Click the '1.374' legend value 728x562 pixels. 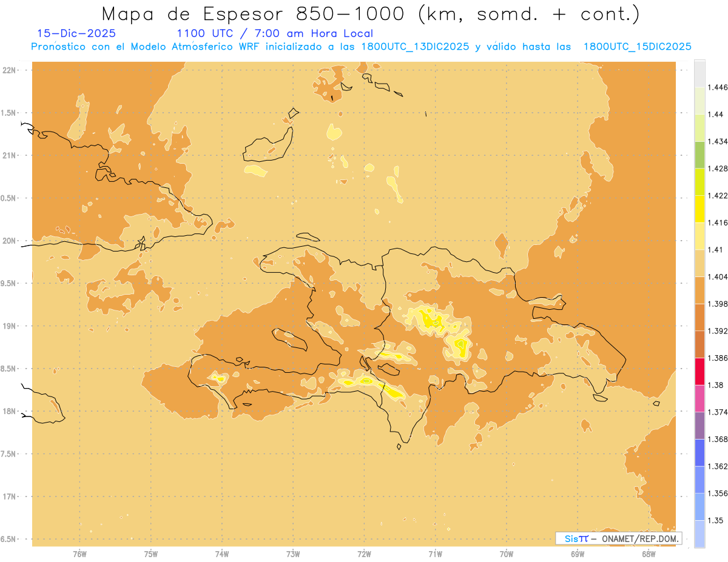718,412
